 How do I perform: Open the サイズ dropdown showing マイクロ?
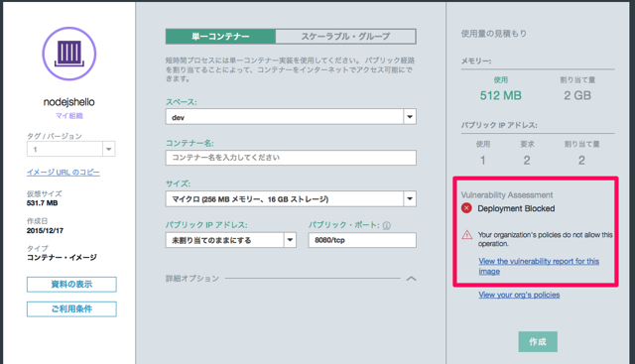(291, 198)
